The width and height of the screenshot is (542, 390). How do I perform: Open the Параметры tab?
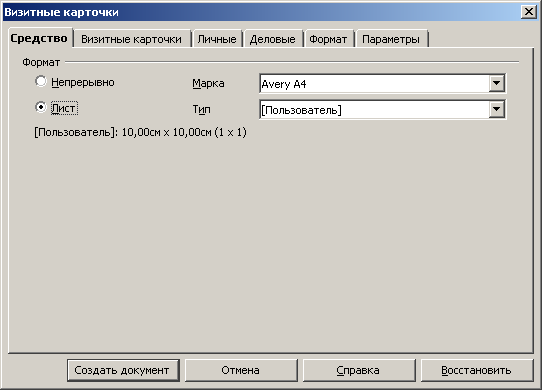click(x=391, y=39)
